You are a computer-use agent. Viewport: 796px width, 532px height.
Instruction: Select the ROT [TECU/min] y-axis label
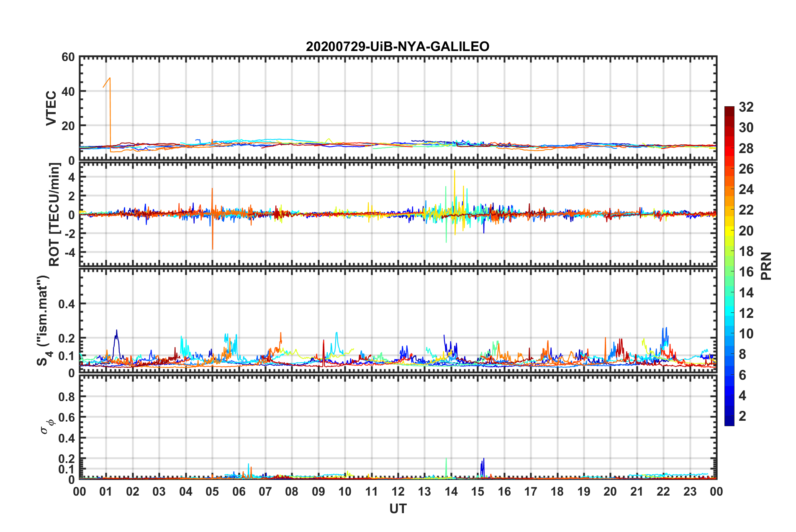(54, 215)
